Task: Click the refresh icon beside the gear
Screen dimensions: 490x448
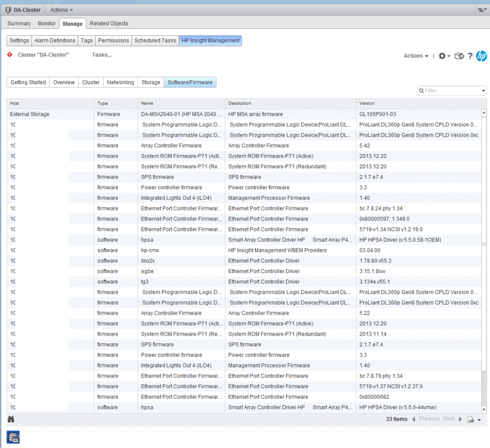Action: coord(459,56)
